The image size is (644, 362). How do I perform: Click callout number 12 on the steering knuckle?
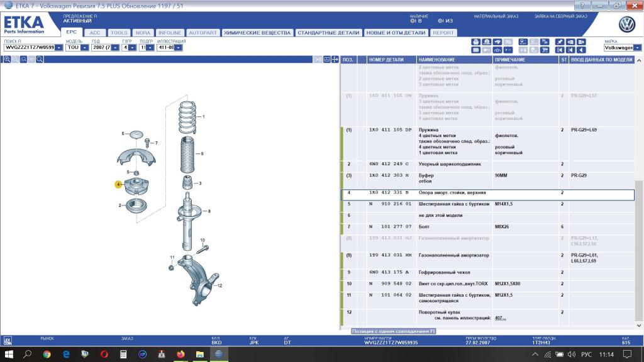[x=219, y=286]
